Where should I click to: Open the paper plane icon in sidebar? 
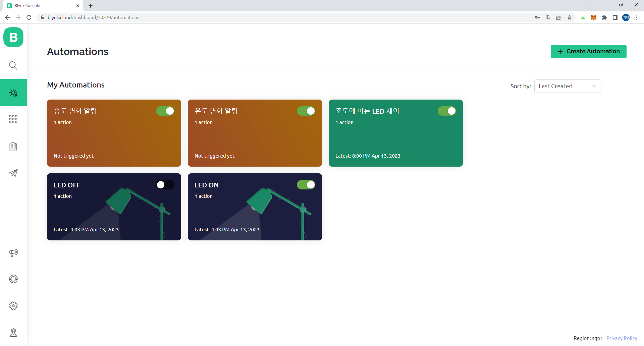pyautogui.click(x=13, y=173)
